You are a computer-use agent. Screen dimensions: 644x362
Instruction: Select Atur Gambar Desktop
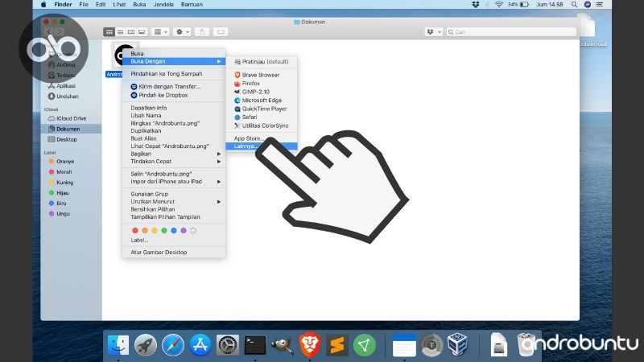click(x=174, y=253)
